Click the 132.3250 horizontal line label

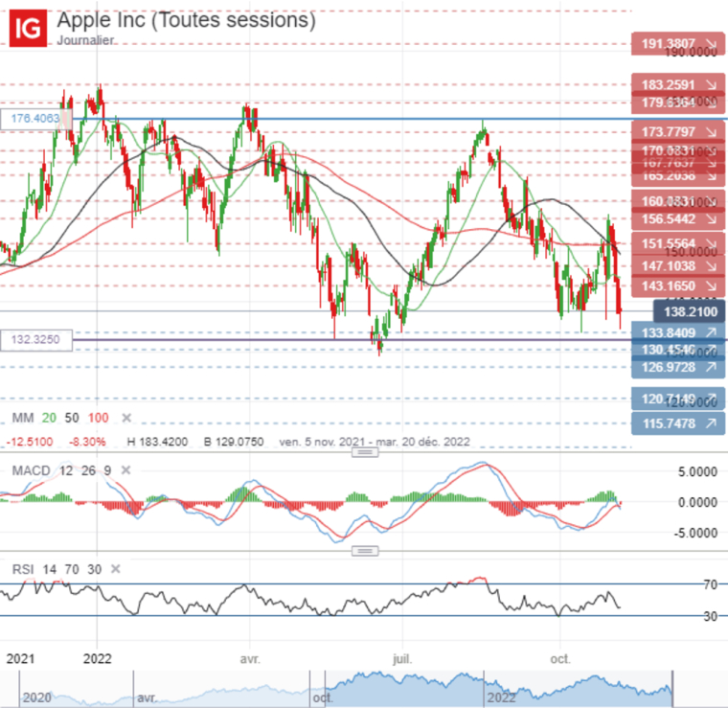[36, 340]
